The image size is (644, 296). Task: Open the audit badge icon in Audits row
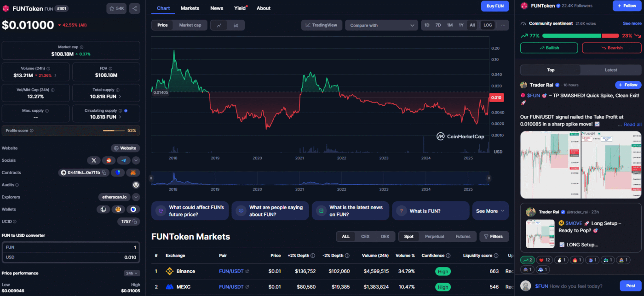coord(136,185)
